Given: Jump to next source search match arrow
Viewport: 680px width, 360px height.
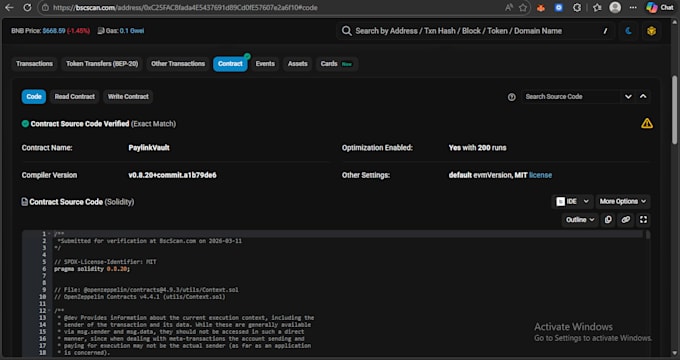Looking at the screenshot, I should coord(628,96).
